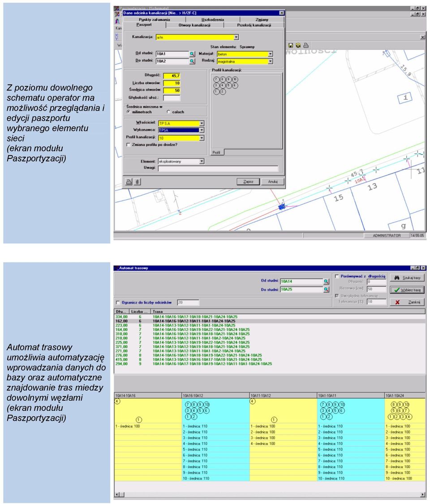Image resolution: width=430 pixels, height=504 pixels.
Task: Select the milimetrach radio button
Action: click(x=129, y=112)
